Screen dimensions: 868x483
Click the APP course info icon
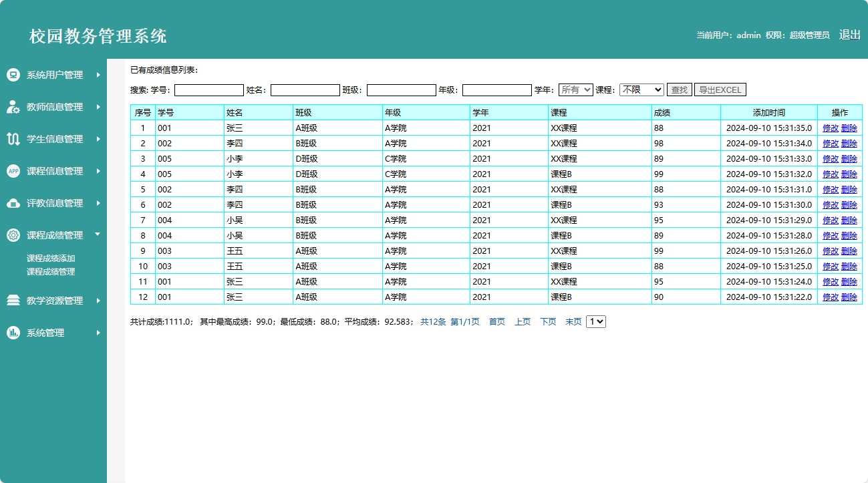(13, 171)
